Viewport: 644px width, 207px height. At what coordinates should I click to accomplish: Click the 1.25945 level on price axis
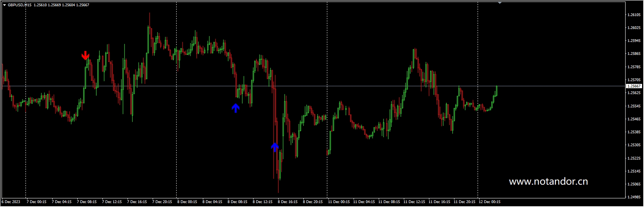pos(634,41)
